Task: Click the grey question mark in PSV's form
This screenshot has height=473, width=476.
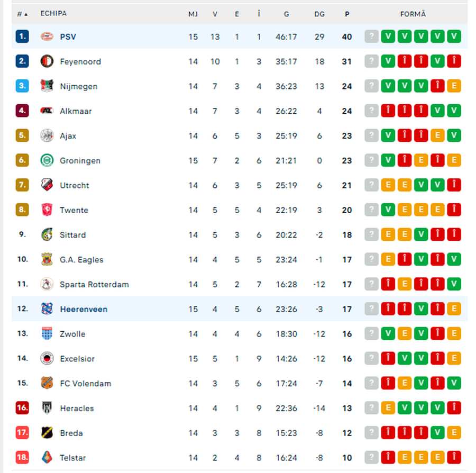Action: point(372,37)
